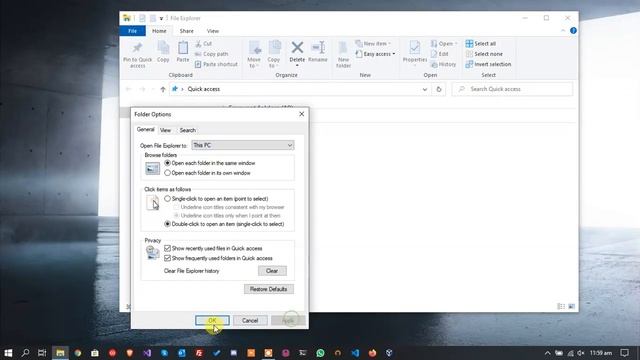640x360 pixels.
Task: Switch to details view button
Action: tap(561, 306)
